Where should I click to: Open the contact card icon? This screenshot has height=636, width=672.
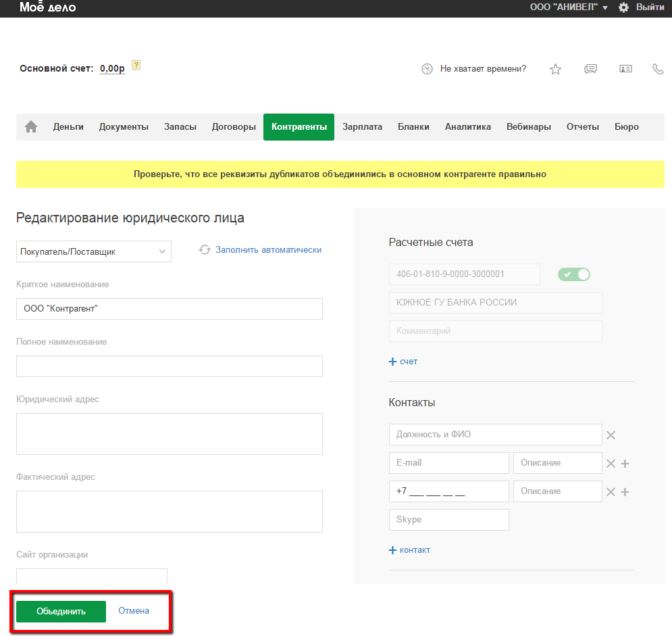coord(625,69)
